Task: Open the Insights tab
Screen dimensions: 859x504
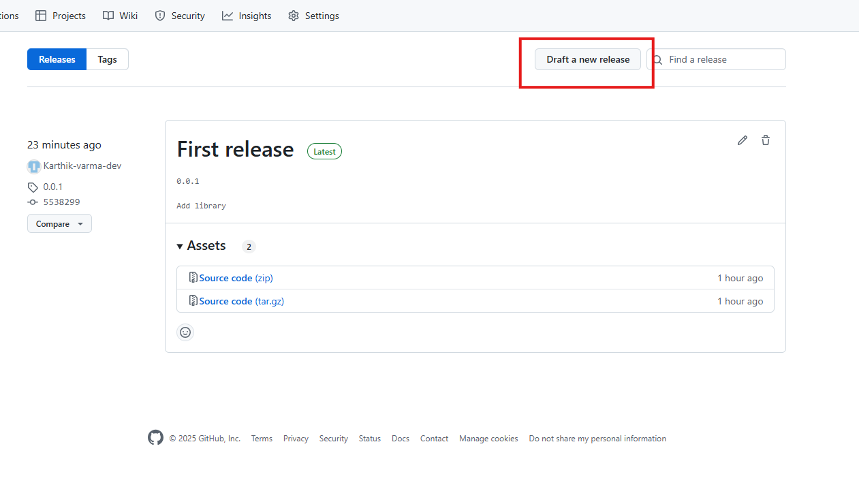Action: [x=247, y=16]
